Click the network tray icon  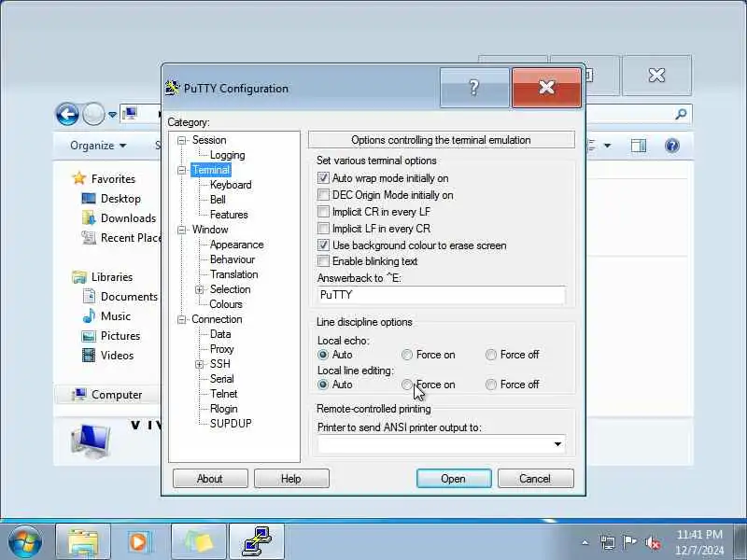(x=608, y=542)
